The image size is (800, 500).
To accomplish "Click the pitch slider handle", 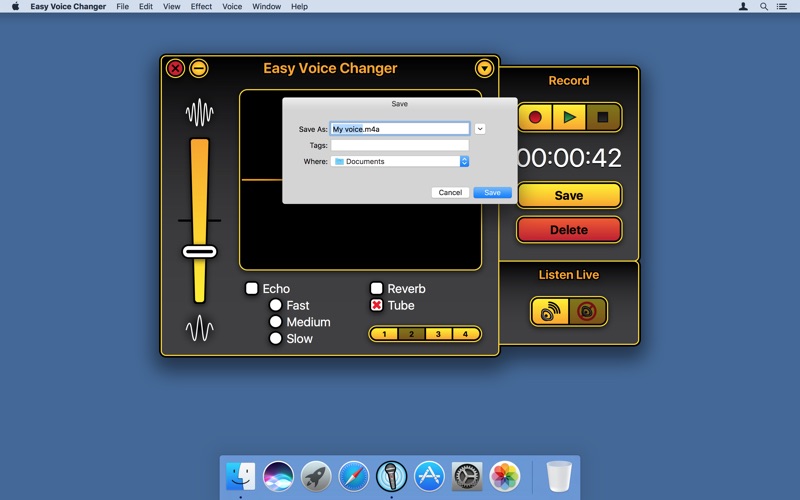I will coord(199,252).
